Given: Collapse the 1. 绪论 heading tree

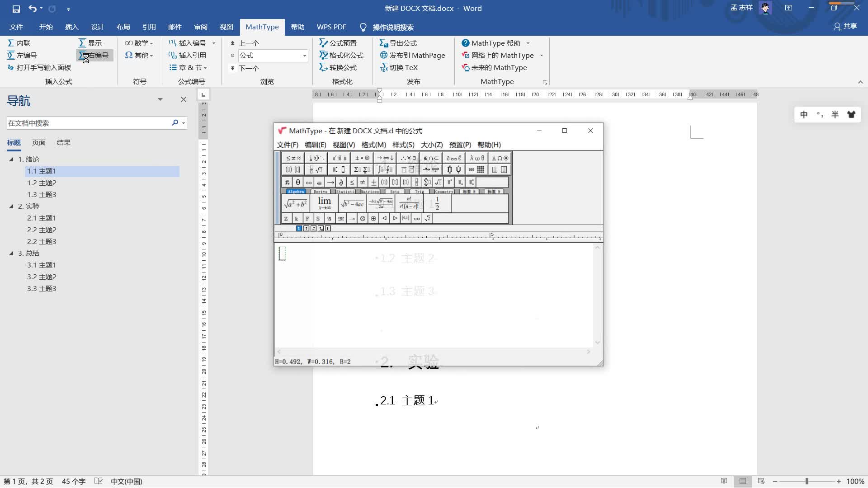Looking at the screenshot, I should [11, 159].
